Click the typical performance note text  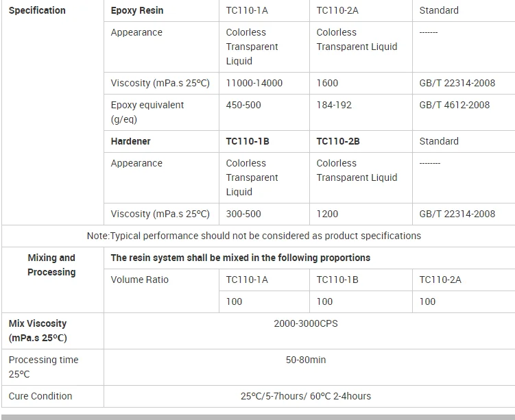[254, 236]
